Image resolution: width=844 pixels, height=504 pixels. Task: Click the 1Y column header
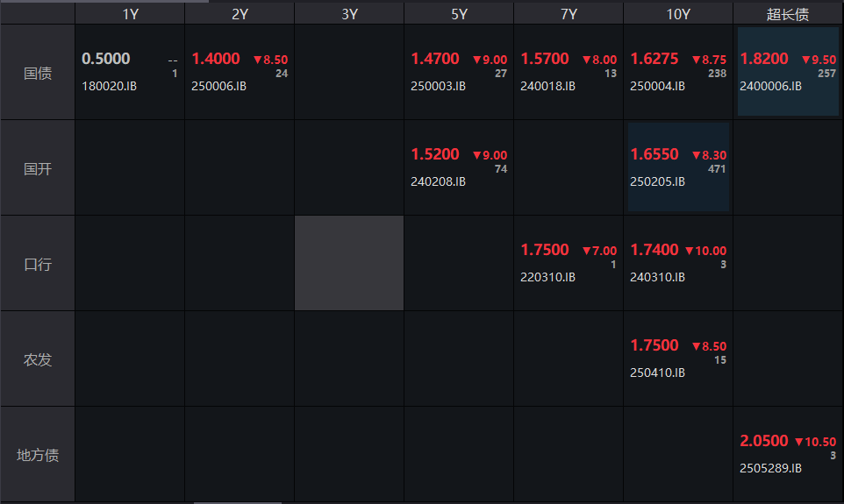130,14
